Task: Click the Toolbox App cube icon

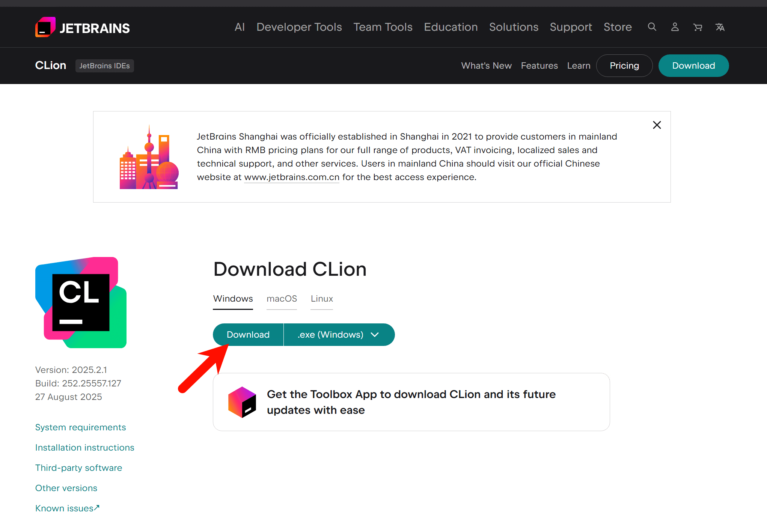Action: (242, 402)
